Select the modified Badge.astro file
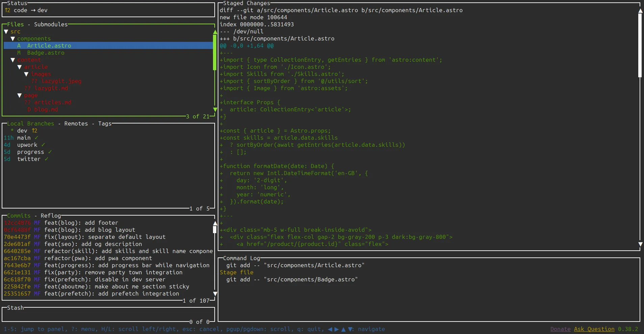This screenshot has height=334, width=644. coord(46,53)
